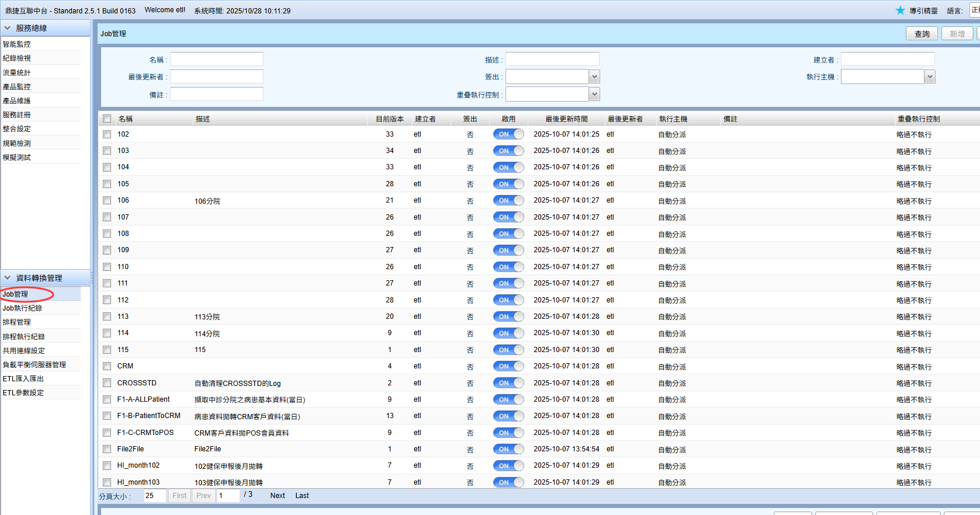The height and width of the screenshot is (515, 980).
Task: Toggle the ON switch for job 102
Action: click(508, 134)
